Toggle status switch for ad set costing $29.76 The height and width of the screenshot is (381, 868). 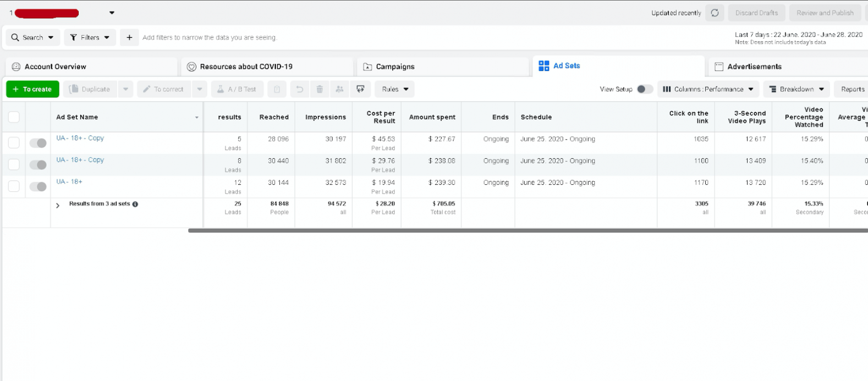click(38, 164)
